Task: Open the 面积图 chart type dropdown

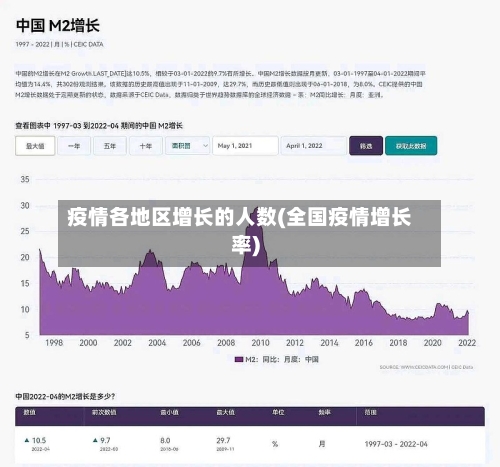Action: tap(188, 146)
